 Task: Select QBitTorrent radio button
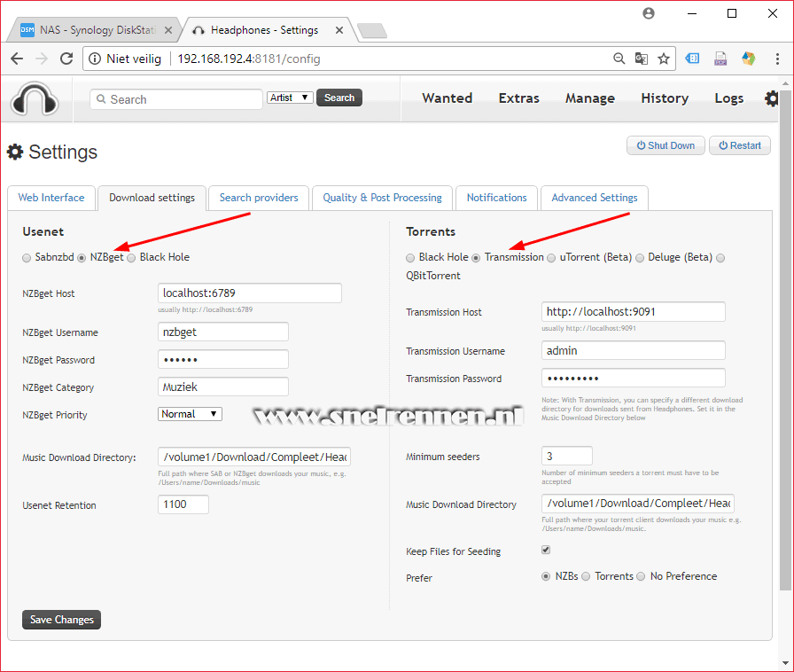(x=720, y=258)
